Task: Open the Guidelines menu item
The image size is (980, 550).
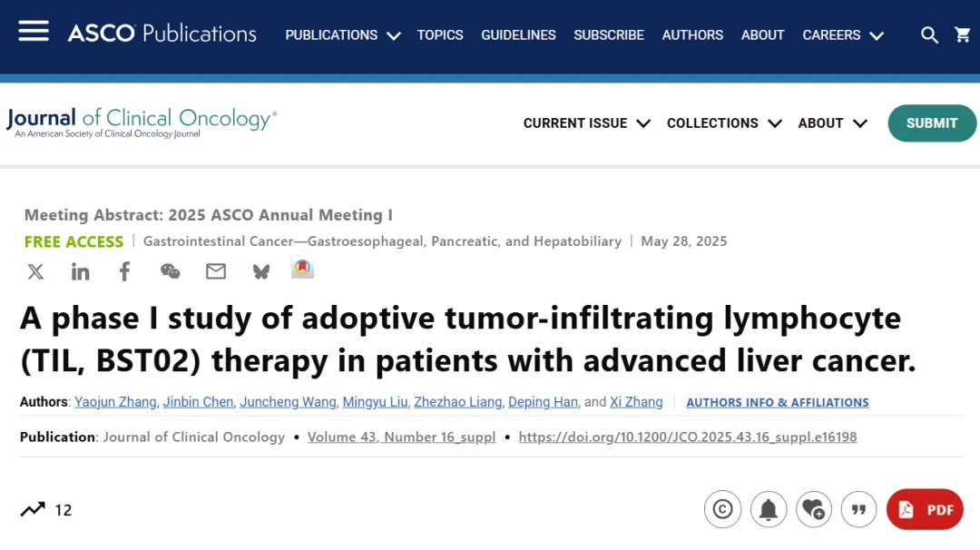Action: point(518,35)
